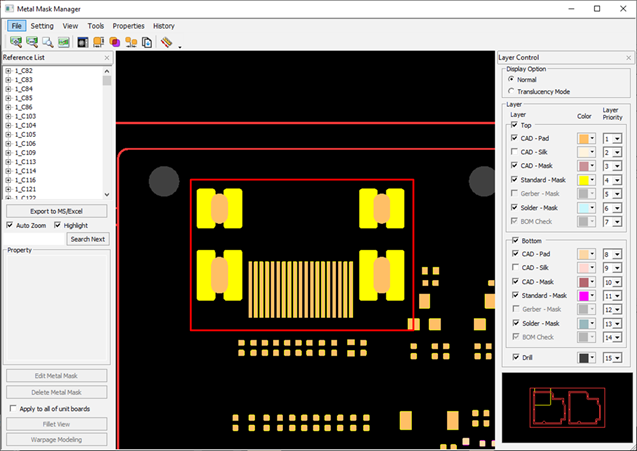Click the overlapping orange and purple circles icon
The image size is (637, 451).
115,43
